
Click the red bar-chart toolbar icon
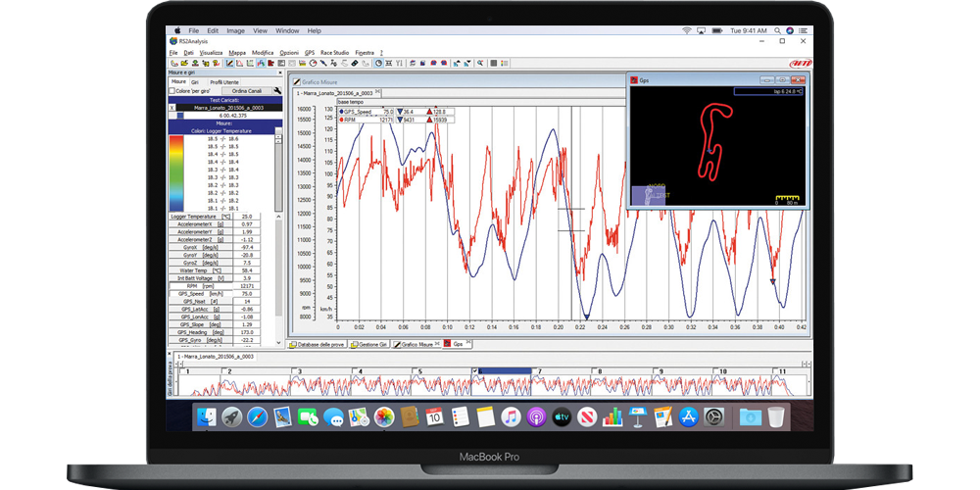pos(270,63)
